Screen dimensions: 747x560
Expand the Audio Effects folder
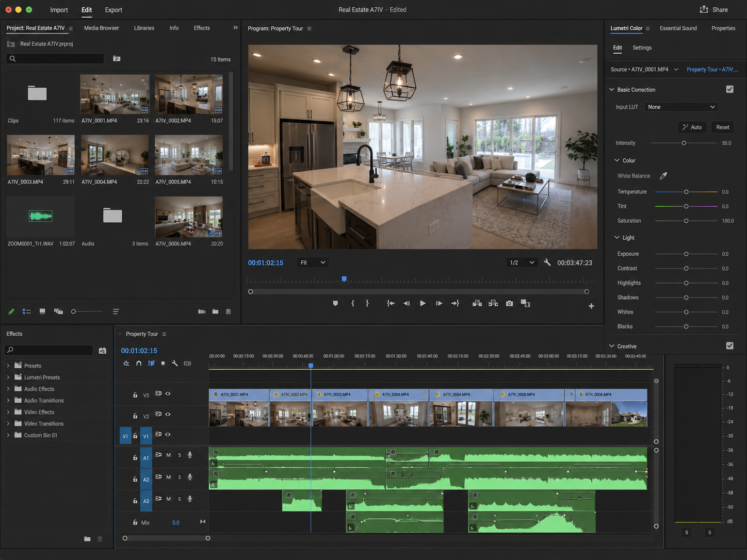pos(8,389)
